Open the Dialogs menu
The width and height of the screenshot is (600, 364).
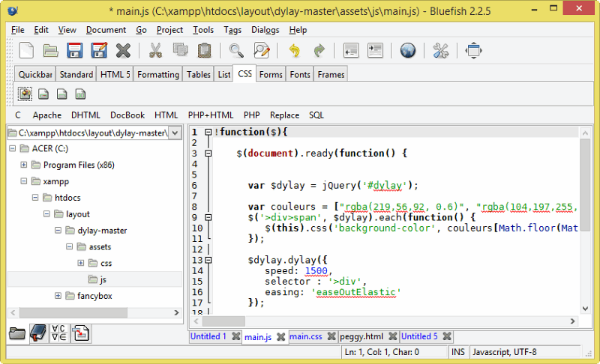point(265,30)
